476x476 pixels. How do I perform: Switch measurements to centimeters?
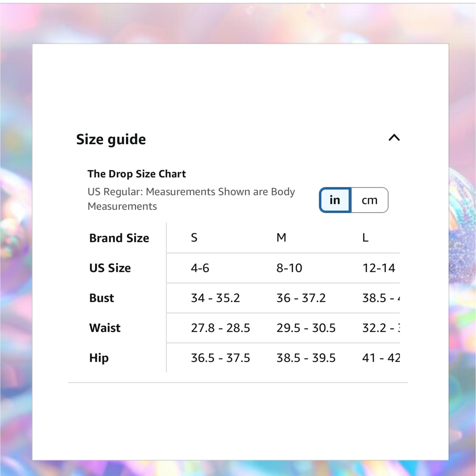click(x=370, y=200)
